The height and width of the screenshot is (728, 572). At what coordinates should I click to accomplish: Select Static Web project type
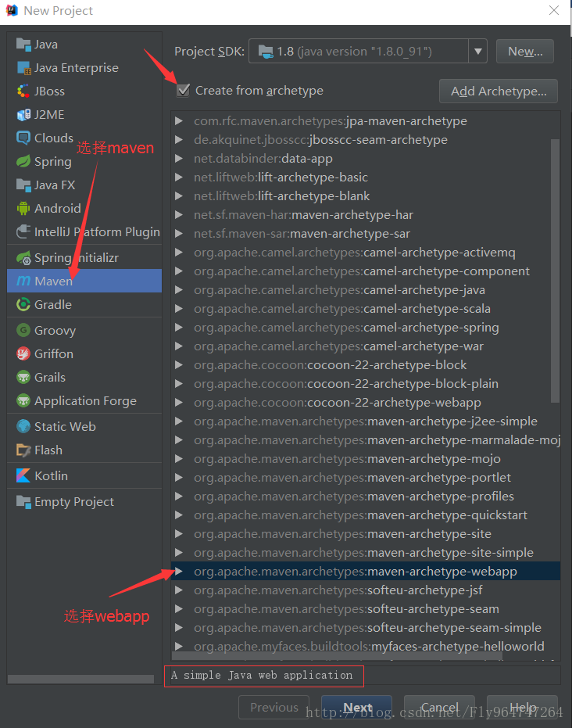84,426
